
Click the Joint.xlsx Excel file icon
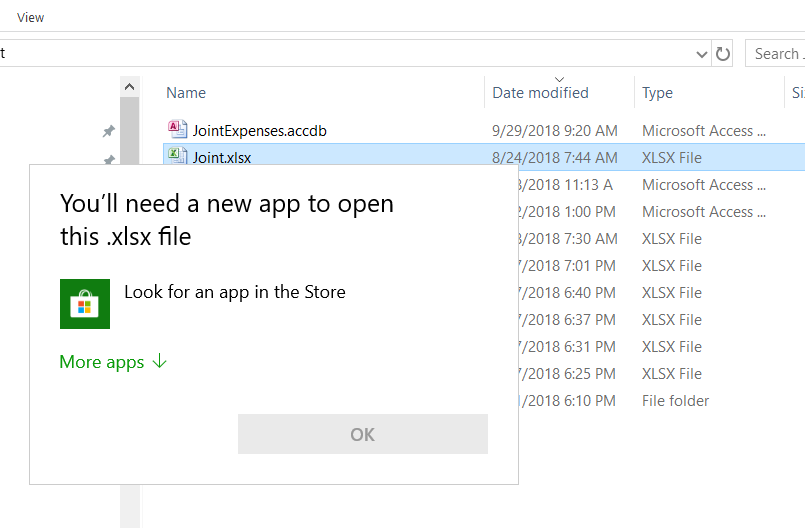tap(177, 155)
